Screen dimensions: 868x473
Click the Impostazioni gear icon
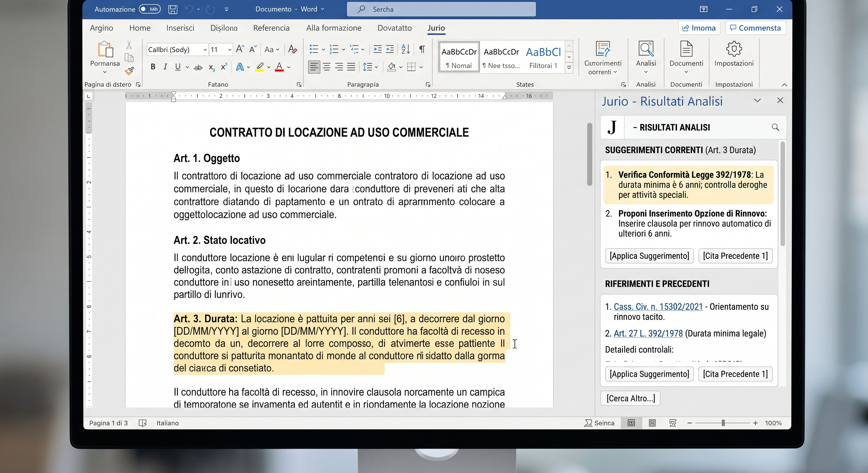pos(734,50)
